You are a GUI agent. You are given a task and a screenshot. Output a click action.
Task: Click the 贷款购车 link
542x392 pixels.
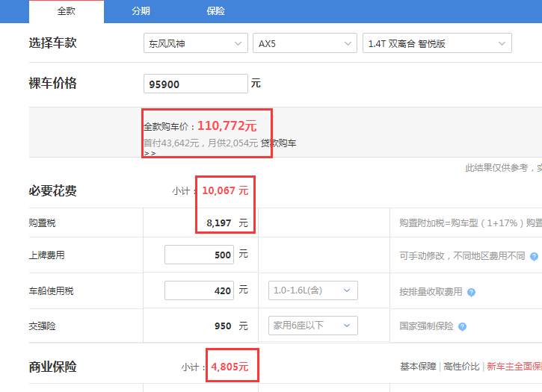pos(279,143)
